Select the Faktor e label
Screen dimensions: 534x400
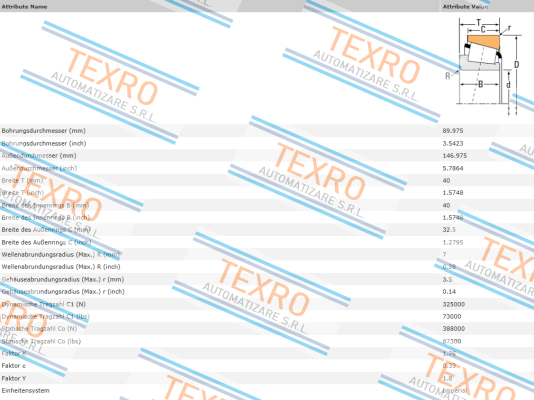point(14,366)
